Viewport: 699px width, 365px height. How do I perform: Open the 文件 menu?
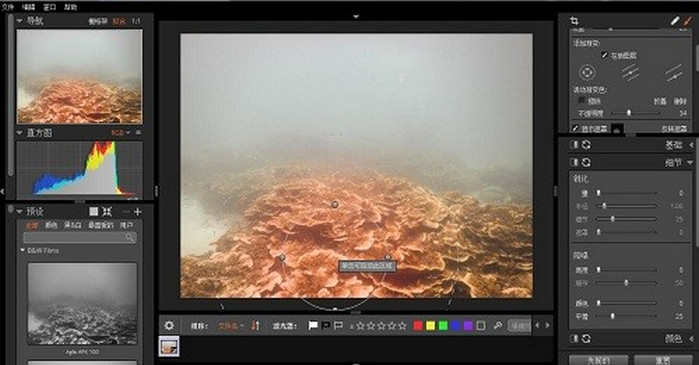pyautogui.click(x=8, y=7)
